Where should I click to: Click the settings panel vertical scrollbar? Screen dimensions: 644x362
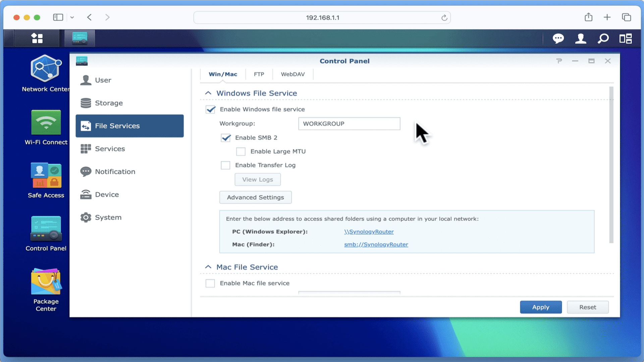coord(611,165)
